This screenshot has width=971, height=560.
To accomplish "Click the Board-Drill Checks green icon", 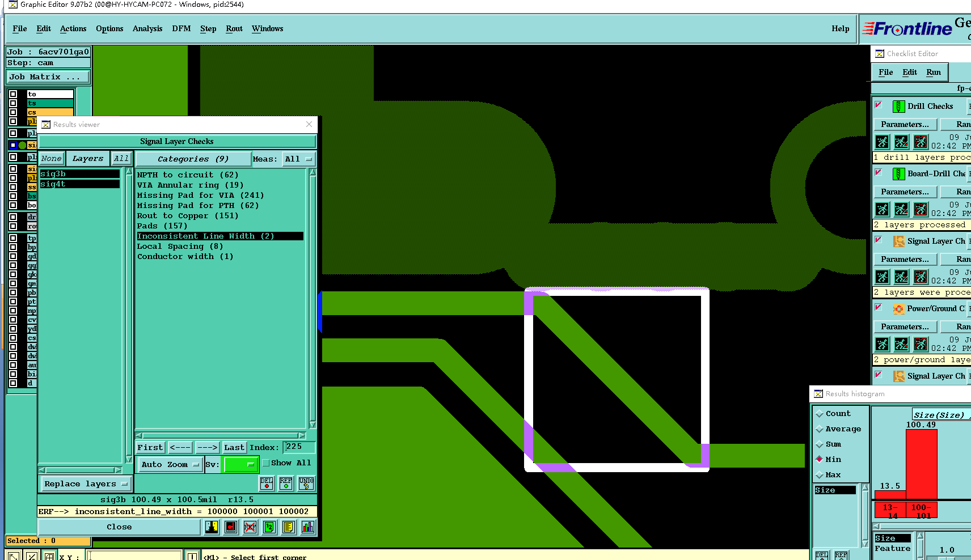I will [x=898, y=173].
